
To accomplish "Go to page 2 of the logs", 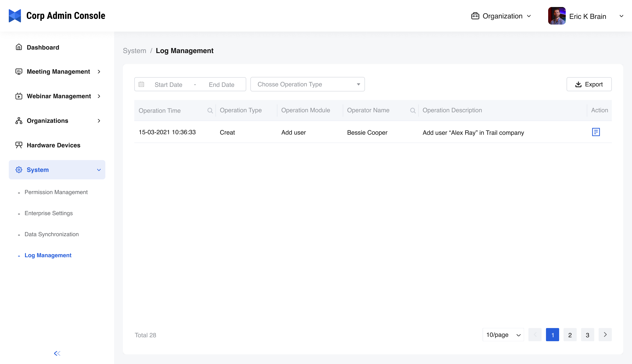I will 570,335.
